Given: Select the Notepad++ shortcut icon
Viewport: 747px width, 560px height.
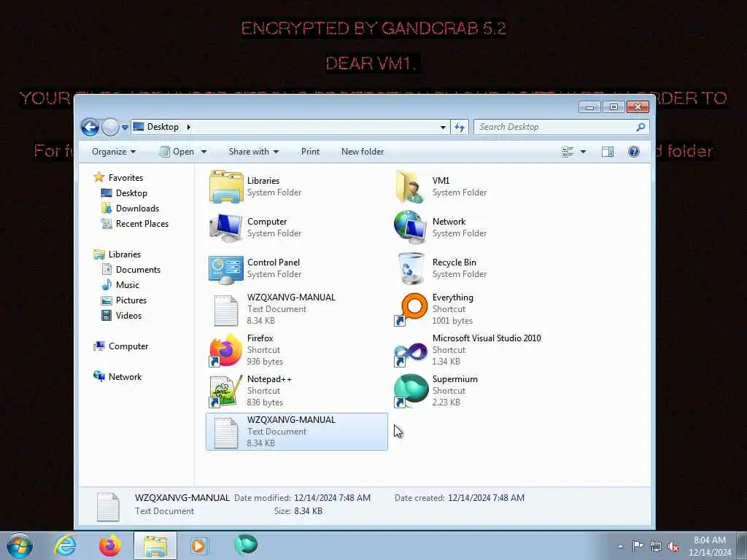Looking at the screenshot, I should pos(226,392).
